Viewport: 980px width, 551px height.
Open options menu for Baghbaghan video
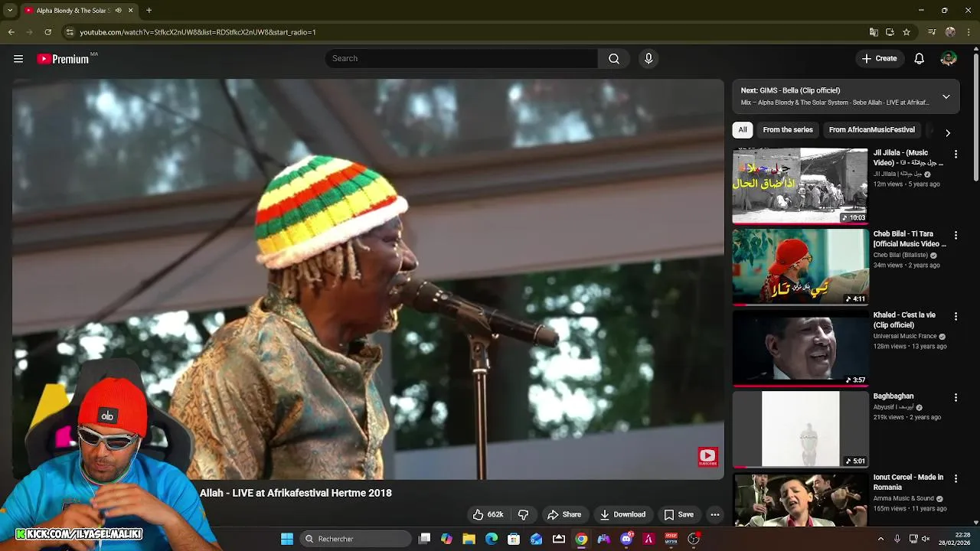[955, 398]
